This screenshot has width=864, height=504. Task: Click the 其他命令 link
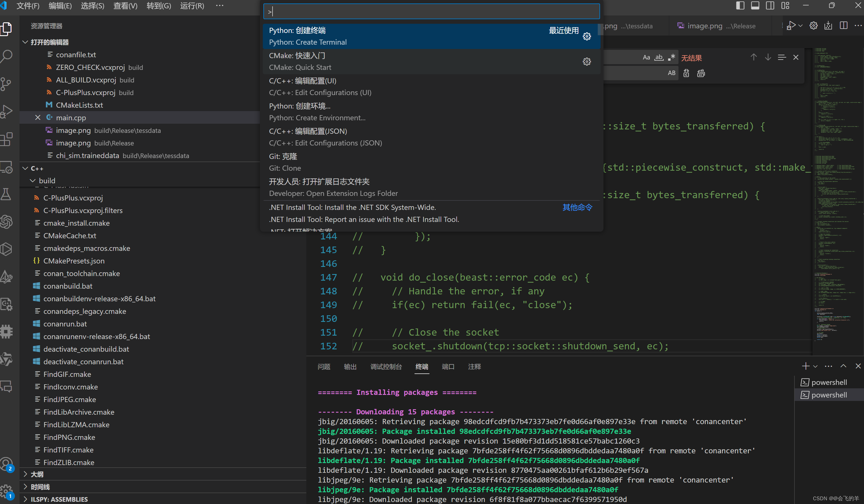pos(577,207)
